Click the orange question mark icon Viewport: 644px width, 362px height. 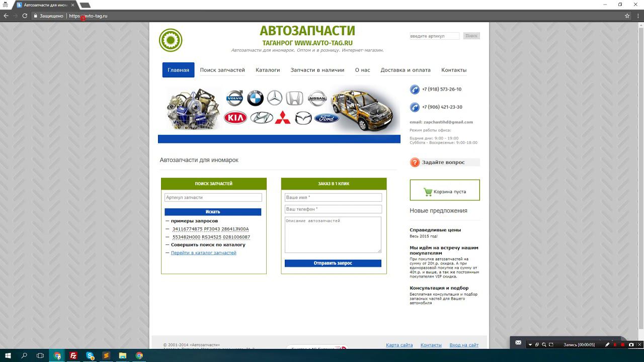point(415,162)
